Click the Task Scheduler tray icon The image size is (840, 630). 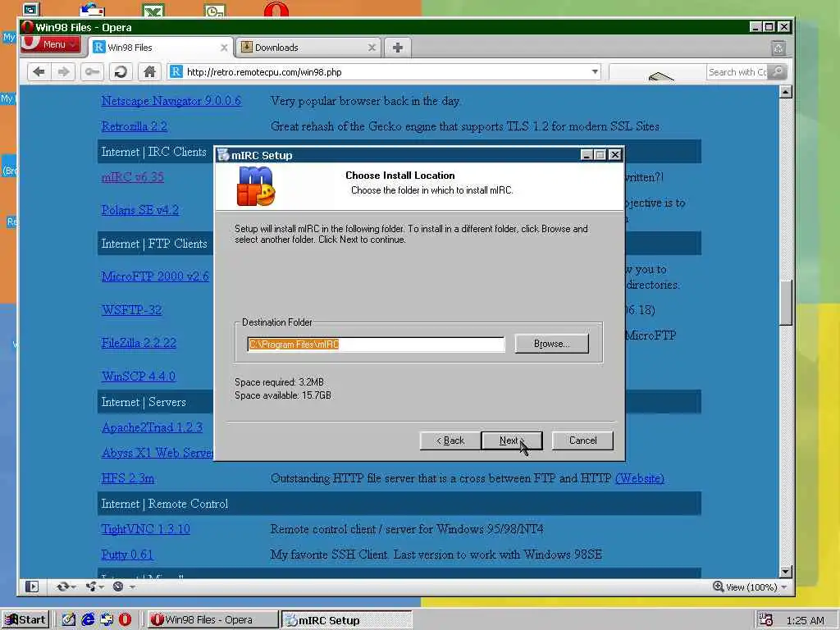(766, 620)
